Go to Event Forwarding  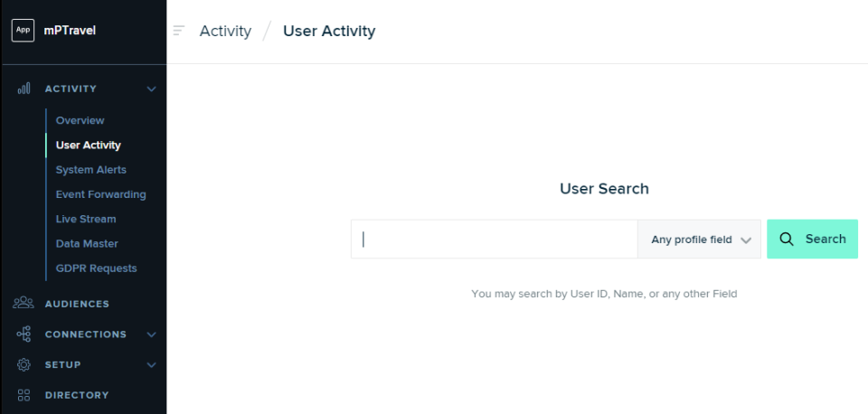point(100,194)
